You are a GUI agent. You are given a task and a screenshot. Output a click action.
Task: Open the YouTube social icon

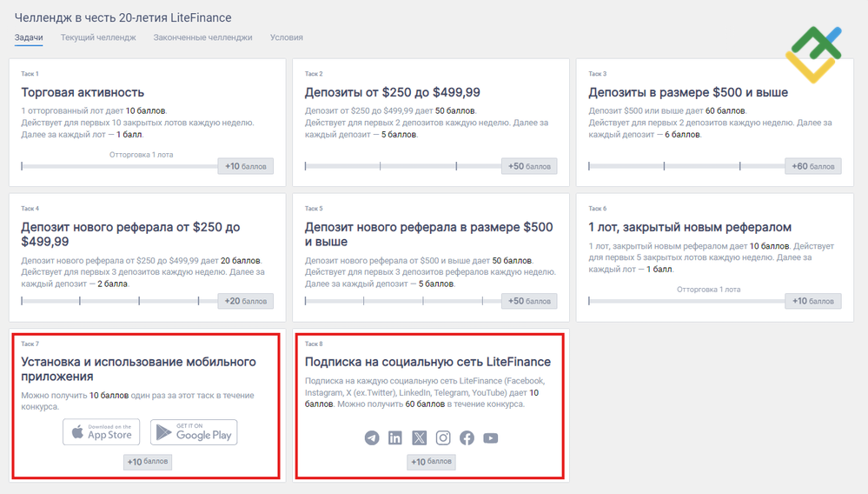pyautogui.click(x=490, y=438)
